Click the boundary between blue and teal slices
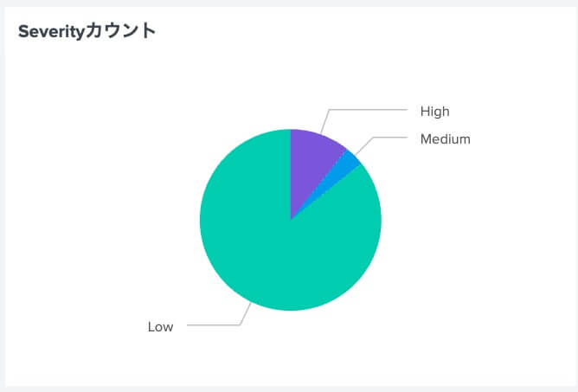 click(334, 185)
